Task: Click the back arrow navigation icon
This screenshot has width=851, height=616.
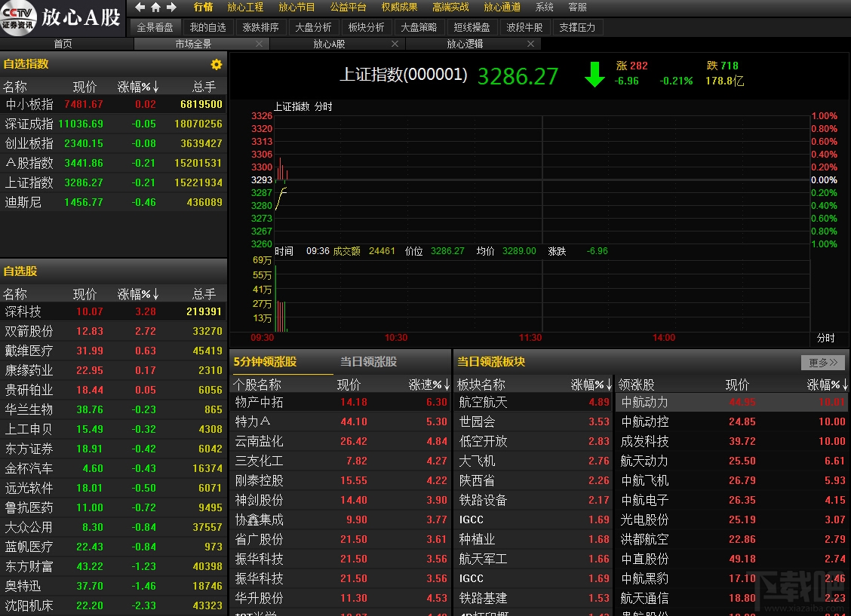Action: point(140,7)
